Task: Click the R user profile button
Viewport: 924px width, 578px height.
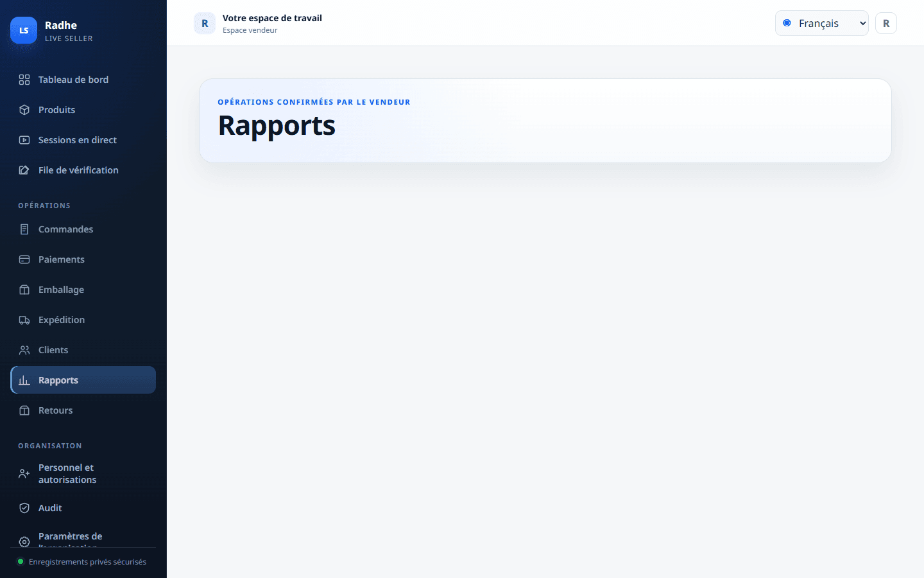Action: click(886, 23)
